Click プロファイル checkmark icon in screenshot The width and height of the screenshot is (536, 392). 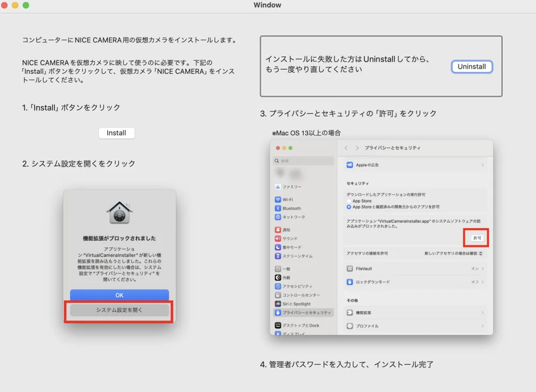tap(349, 326)
